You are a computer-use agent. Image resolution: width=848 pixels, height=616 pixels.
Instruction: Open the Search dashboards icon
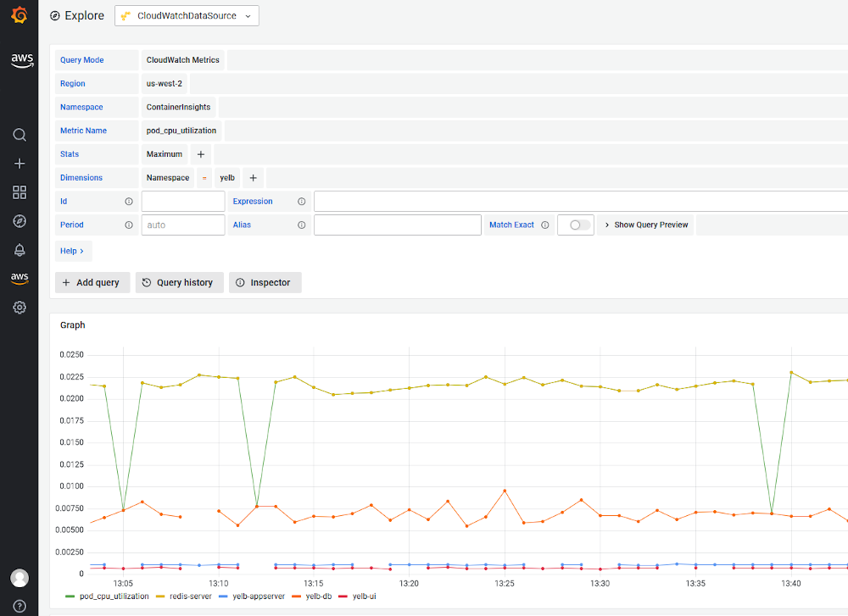19,135
